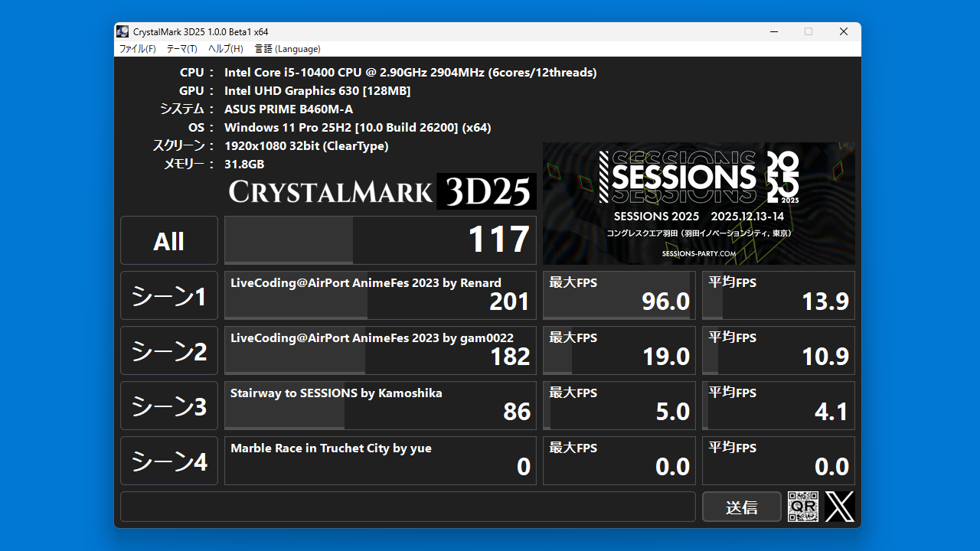Open the QR code display icon
Image resolution: width=980 pixels, height=551 pixels.
[802, 507]
